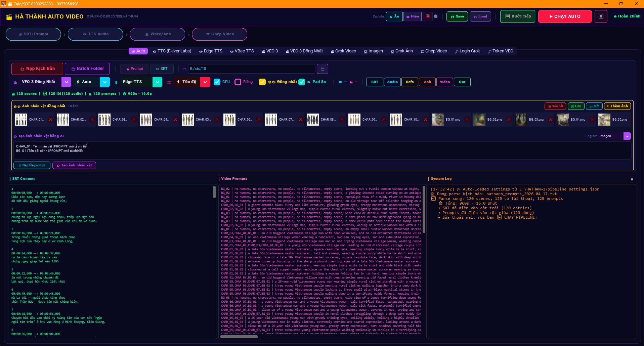Click the Video Prompts horizontal scrollbar
The width and height of the screenshot is (644, 346).
239,336
